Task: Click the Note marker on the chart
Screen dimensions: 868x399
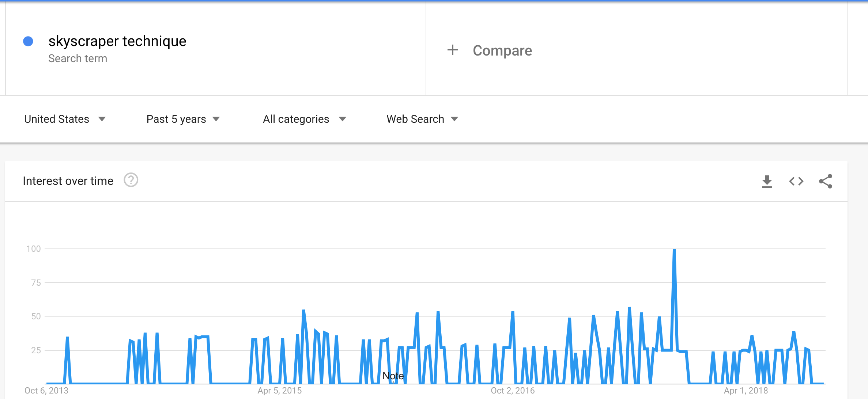Action: [x=393, y=376]
